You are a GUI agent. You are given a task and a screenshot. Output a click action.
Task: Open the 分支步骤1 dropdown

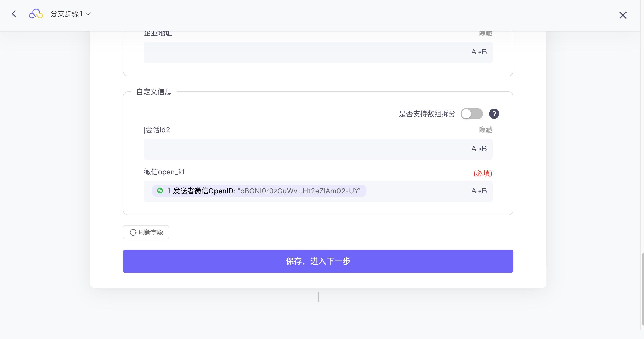[x=70, y=14]
